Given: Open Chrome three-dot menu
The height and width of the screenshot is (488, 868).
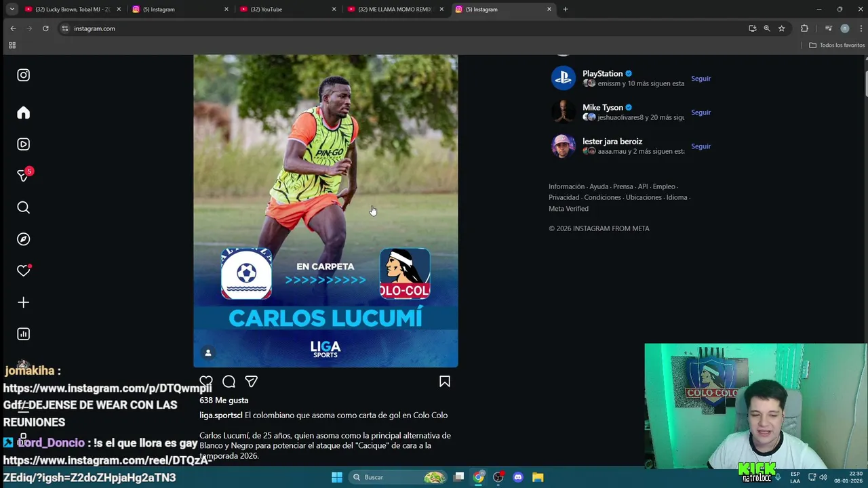Looking at the screenshot, I should 861,28.
